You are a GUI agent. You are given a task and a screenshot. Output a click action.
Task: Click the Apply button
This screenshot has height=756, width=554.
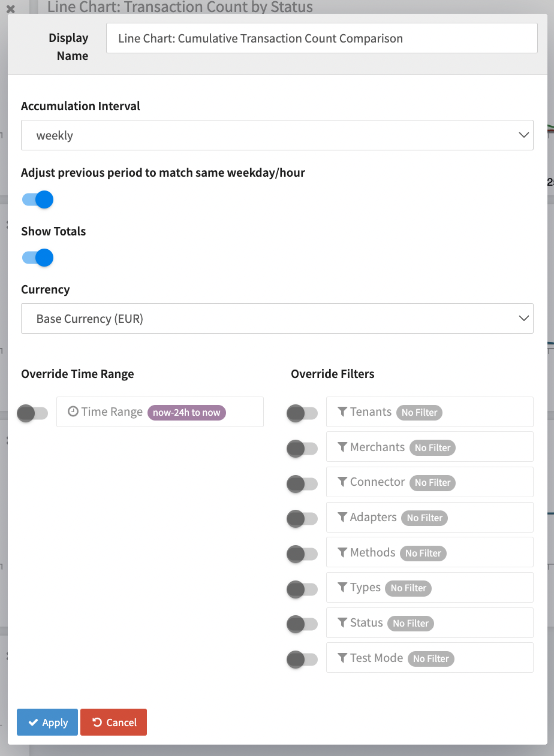click(x=47, y=722)
